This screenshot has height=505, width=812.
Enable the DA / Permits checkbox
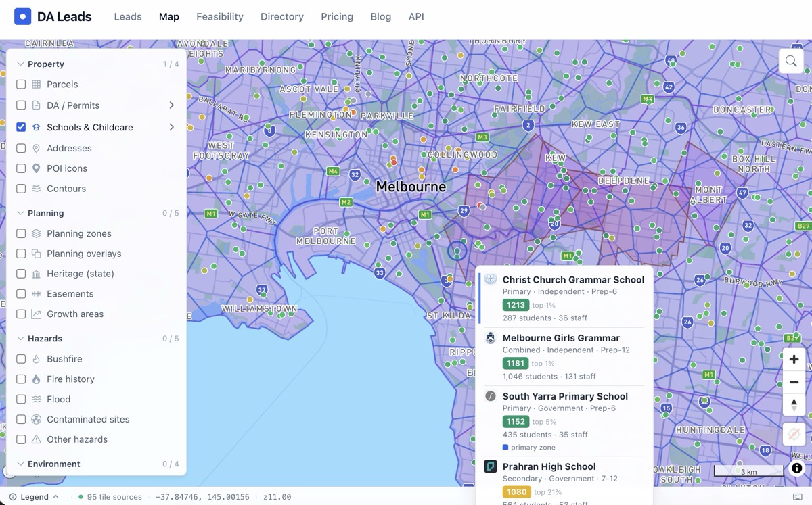(21, 105)
